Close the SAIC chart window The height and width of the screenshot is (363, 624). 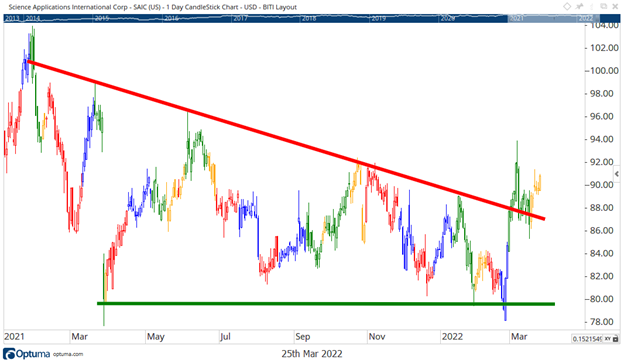click(615, 6)
